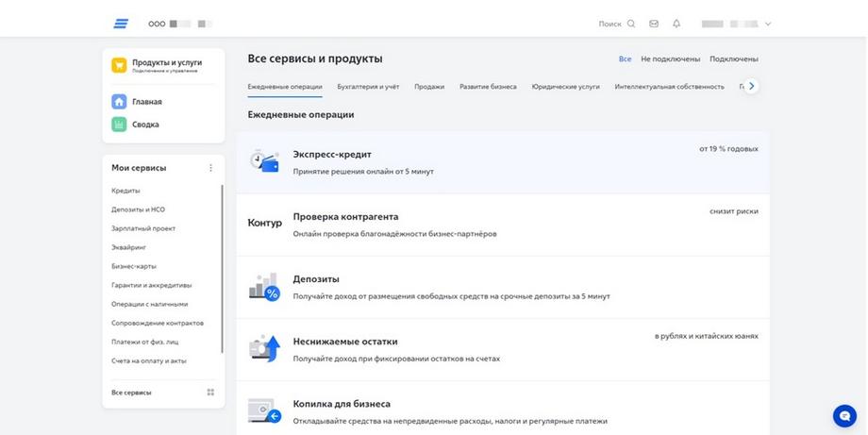Open Депозиты и НСО service
This screenshot has height=435, width=868.
[138, 209]
